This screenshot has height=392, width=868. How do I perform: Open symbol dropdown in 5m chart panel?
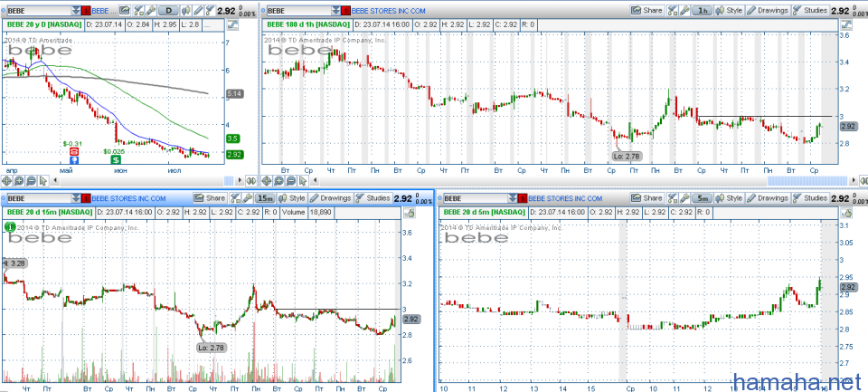coord(513,198)
